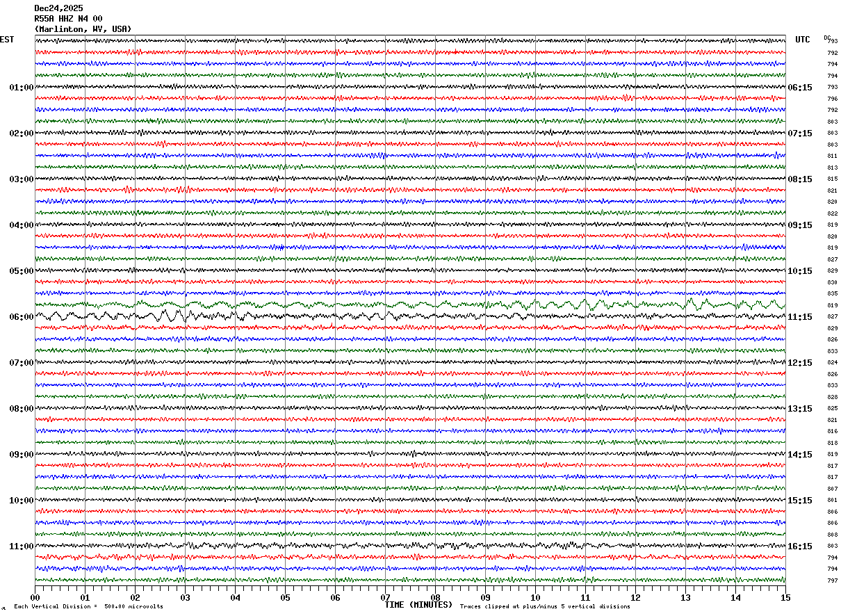This screenshot has width=841, height=616.
Task: Click the 10:00 EST time label
Action: point(22,501)
